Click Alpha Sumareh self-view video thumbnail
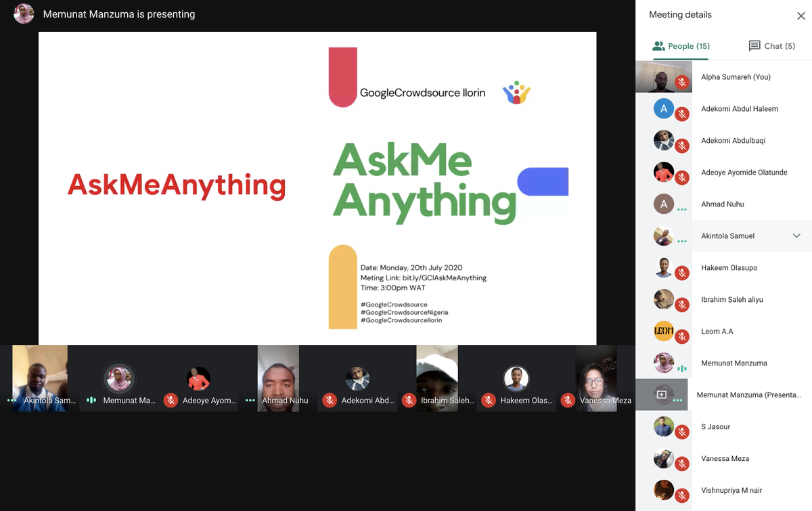Viewport: 812px width, 511px height. coord(664,76)
